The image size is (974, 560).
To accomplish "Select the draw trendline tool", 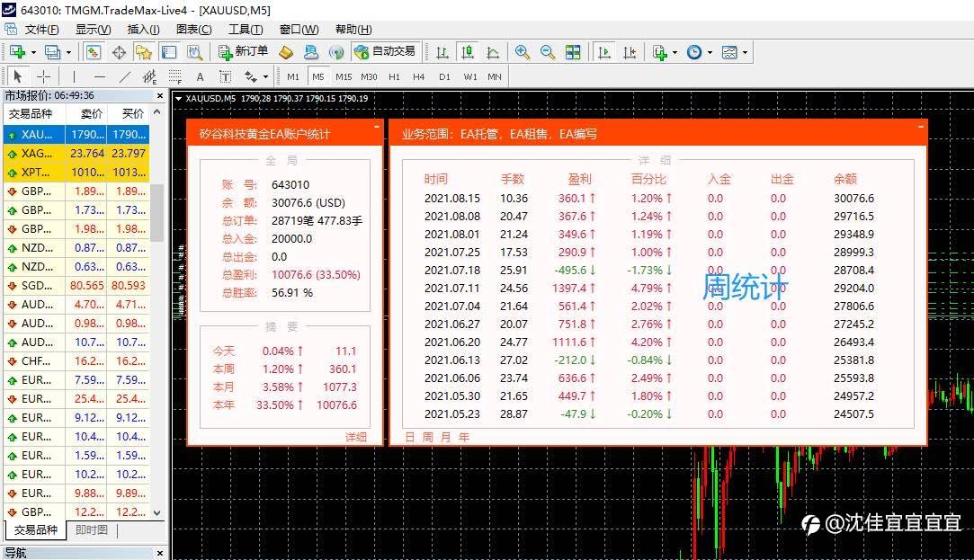I will (x=124, y=77).
